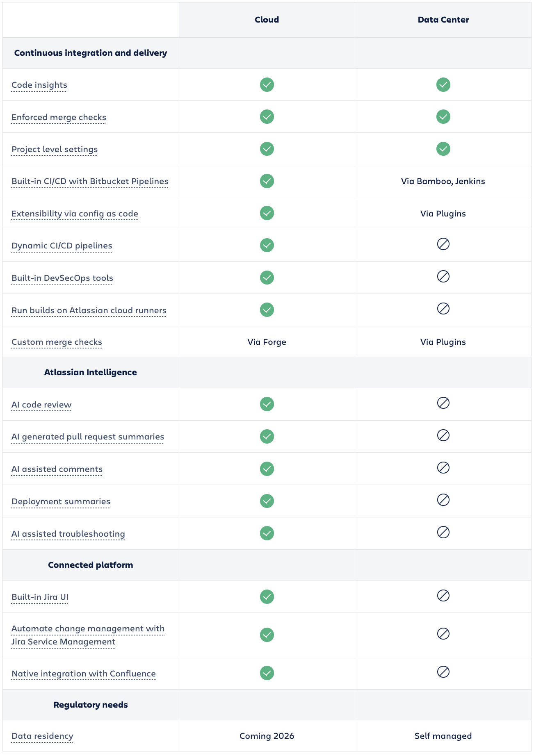Click the Custom merge checks link
534x756 pixels.
(57, 342)
